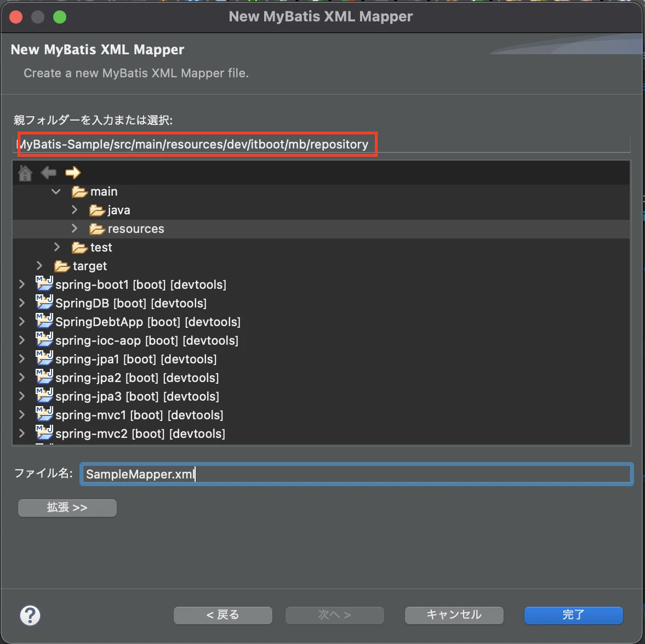Click the 拡張 >> advanced button
Screen dimensions: 645x644
coord(67,508)
